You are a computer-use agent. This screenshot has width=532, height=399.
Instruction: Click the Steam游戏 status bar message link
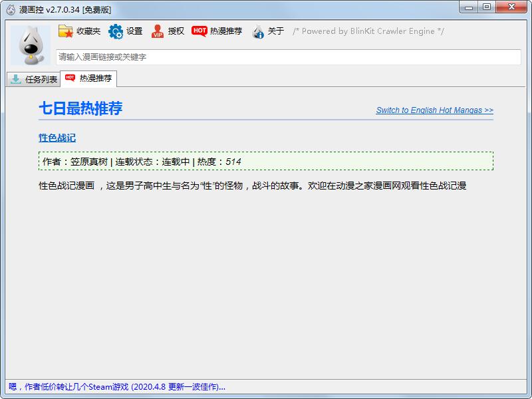coord(117,386)
